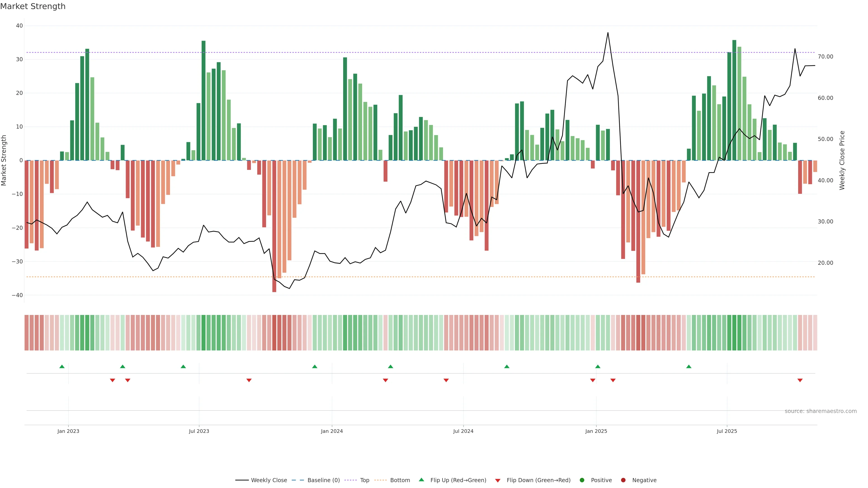
Task: Click Jan 2024 x-axis label
Action: [332, 431]
